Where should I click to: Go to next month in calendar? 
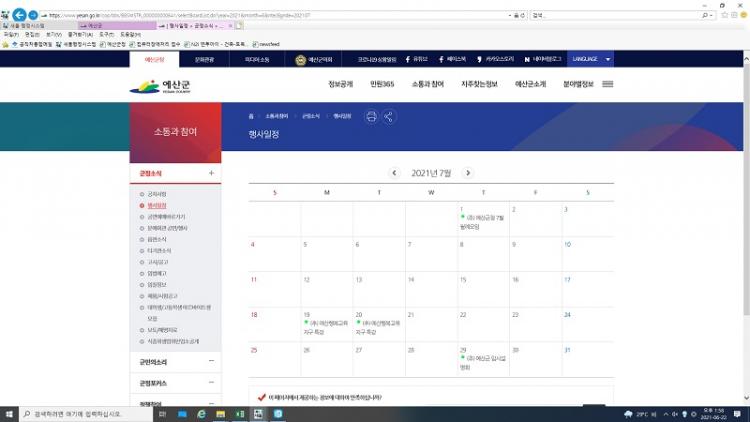point(467,173)
